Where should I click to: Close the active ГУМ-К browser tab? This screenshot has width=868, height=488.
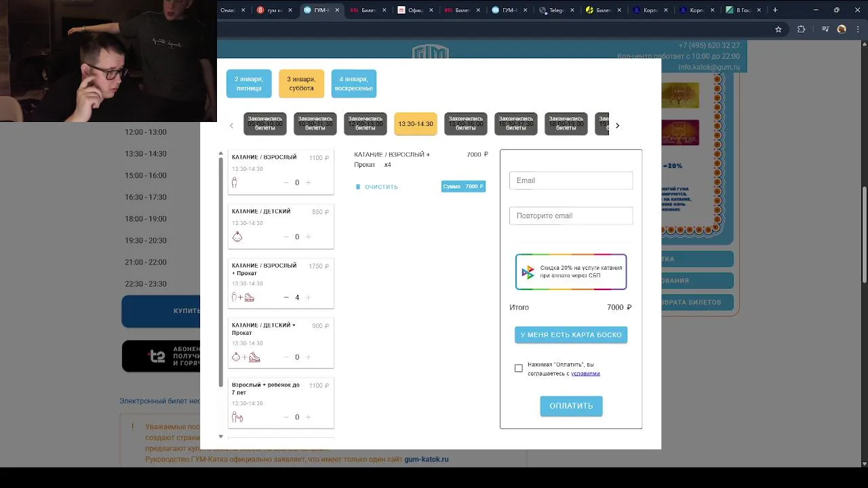coord(337,10)
